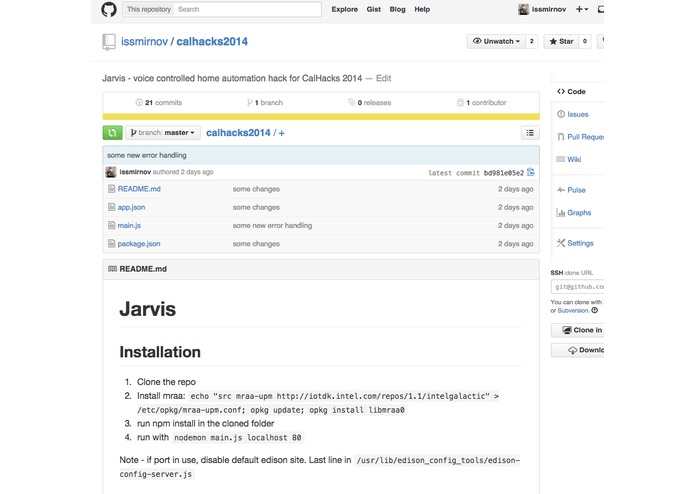Click the calhacks2014 breadcrumb path link

coord(238,132)
